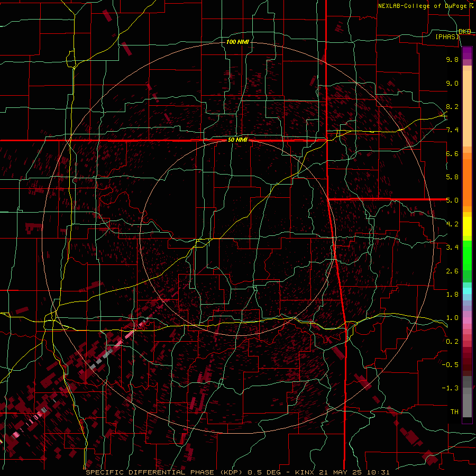Pick the bright green band of the color bar
This screenshot has height=476, width=476.
point(467,255)
